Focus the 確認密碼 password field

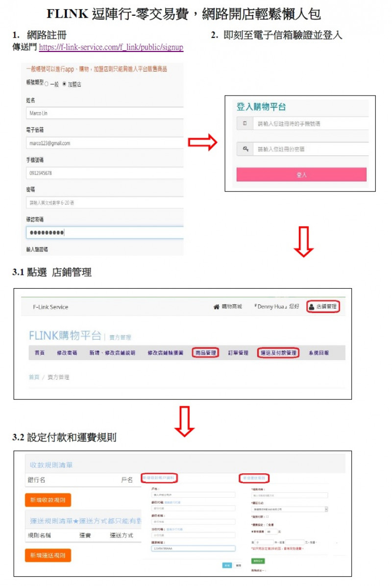pos(105,232)
